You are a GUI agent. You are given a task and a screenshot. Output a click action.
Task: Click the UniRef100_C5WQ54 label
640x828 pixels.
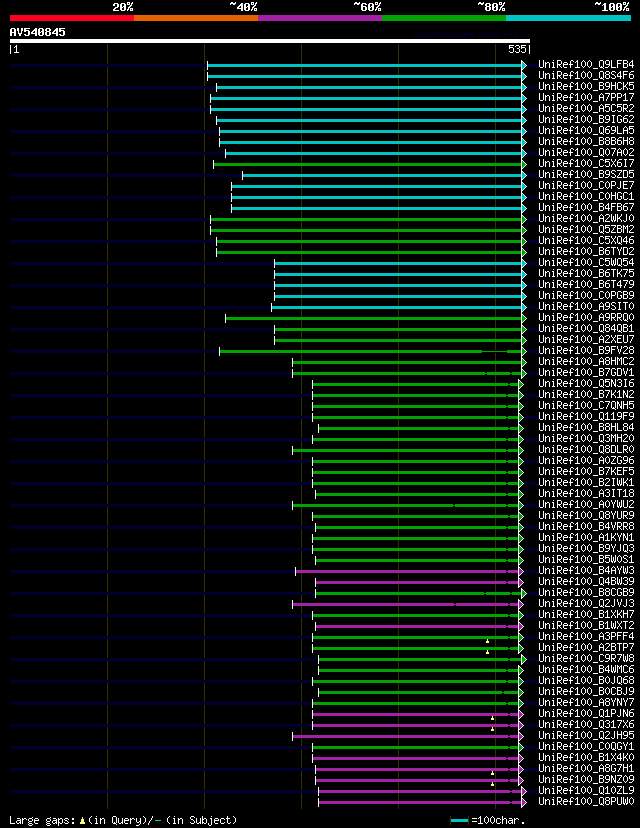coord(586,262)
